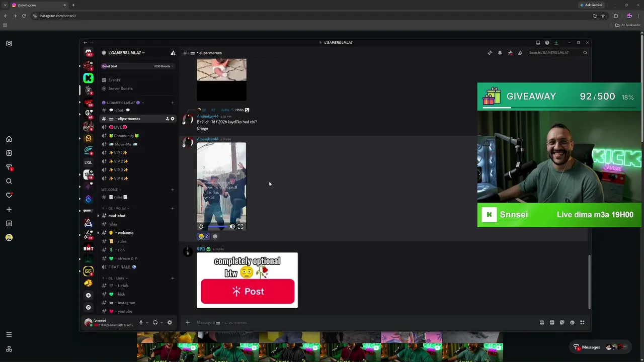Invite people with server header icon
The width and height of the screenshot is (644, 362).
point(173,53)
